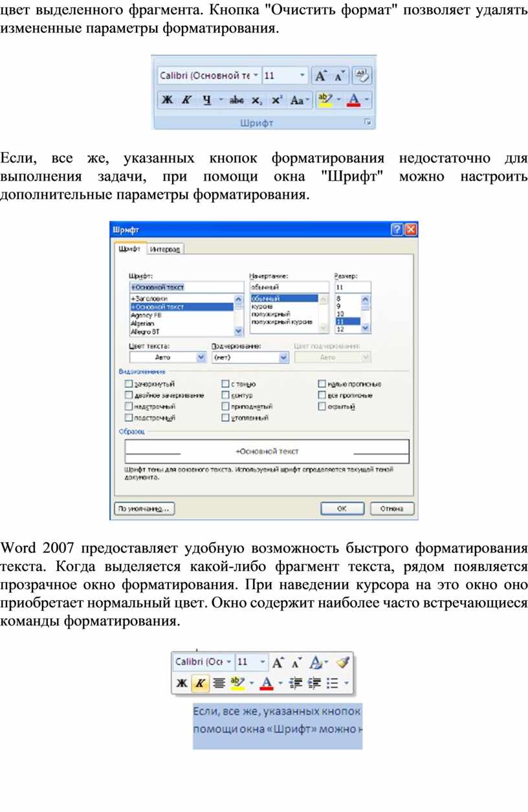Check the малые прописные checkbox
This screenshot has height=812, width=528.
pyautogui.click(x=322, y=384)
